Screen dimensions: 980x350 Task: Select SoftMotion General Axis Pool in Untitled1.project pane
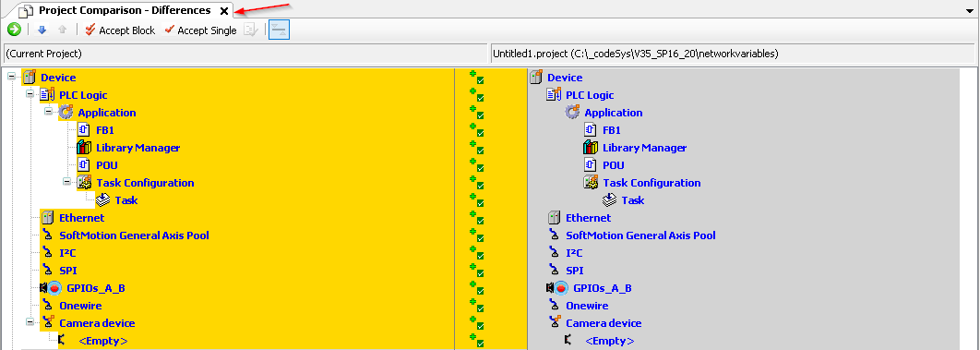pos(640,235)
